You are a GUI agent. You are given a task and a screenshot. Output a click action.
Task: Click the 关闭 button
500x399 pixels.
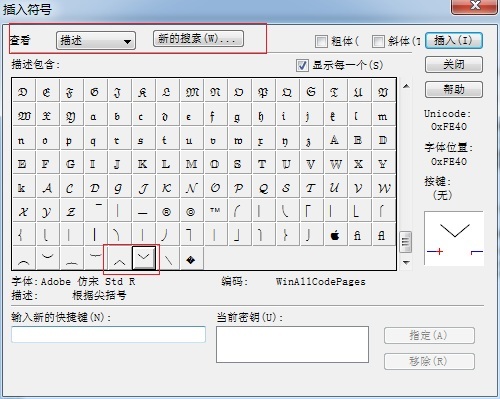pos(454,64)
